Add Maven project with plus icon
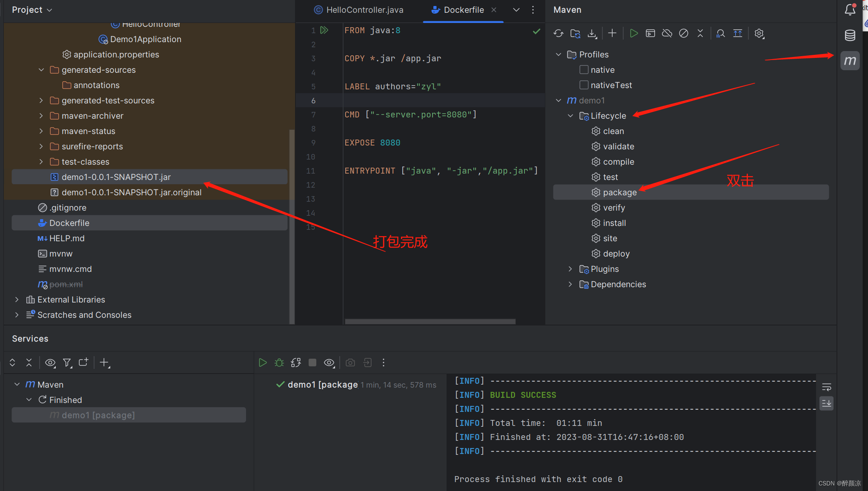Screen dimensions: 868x491 [612, 33]
